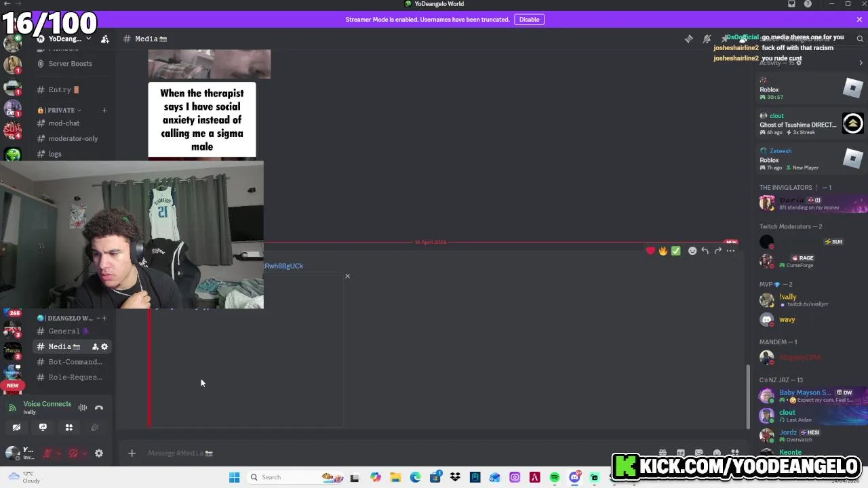Image resolution: width=868 pixels, height=488 pixels.
Task: Focus the Message #Media input box
Action: click(400, 453)
